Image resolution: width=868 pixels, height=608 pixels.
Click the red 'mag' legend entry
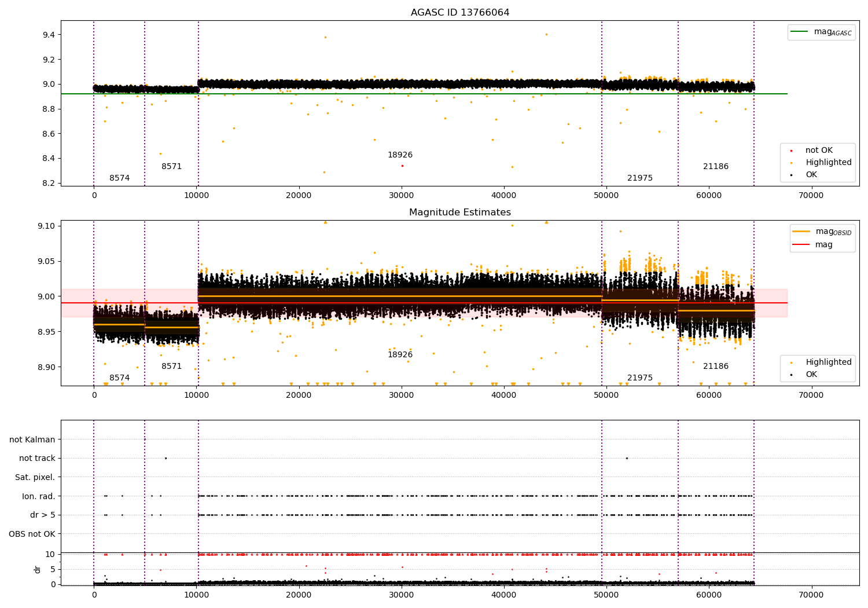tap(813, 245)
